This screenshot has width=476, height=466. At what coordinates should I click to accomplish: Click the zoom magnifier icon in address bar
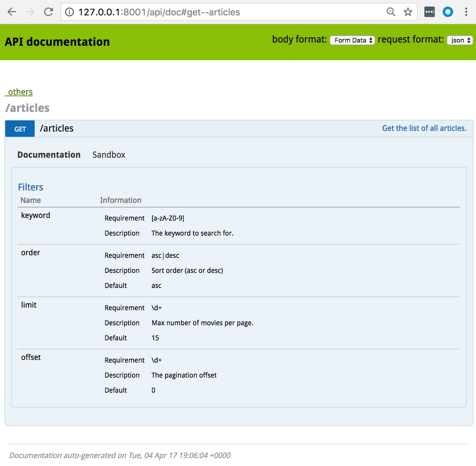click(x=391, y=12)
